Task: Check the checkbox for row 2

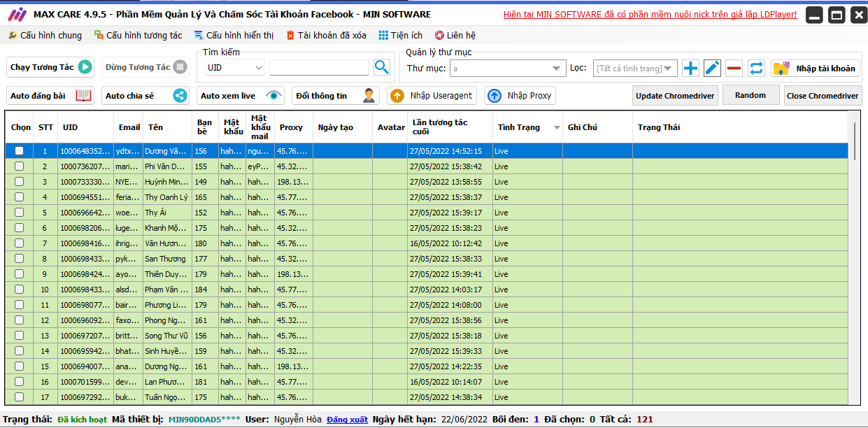Action: 20,166
